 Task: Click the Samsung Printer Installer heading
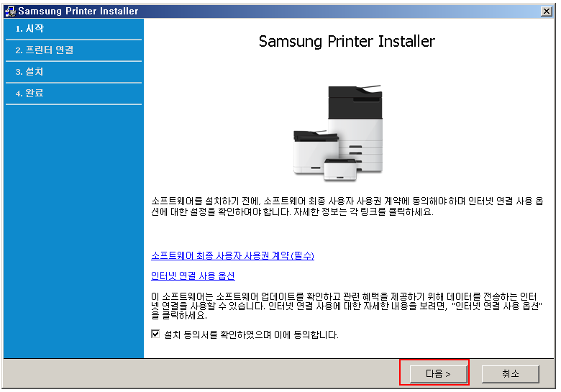tap(347, 42)
